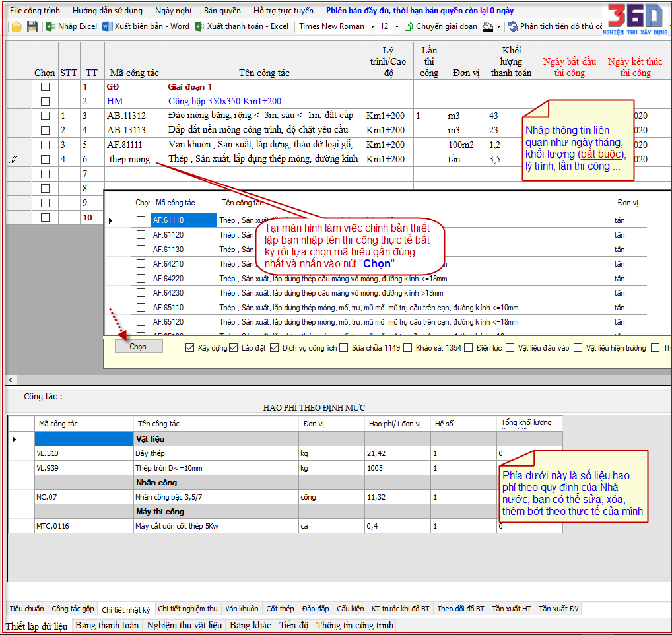Click the fill color bucket icon
The width and height of the screenshot is (672, 635).
(x=488, y=26)
